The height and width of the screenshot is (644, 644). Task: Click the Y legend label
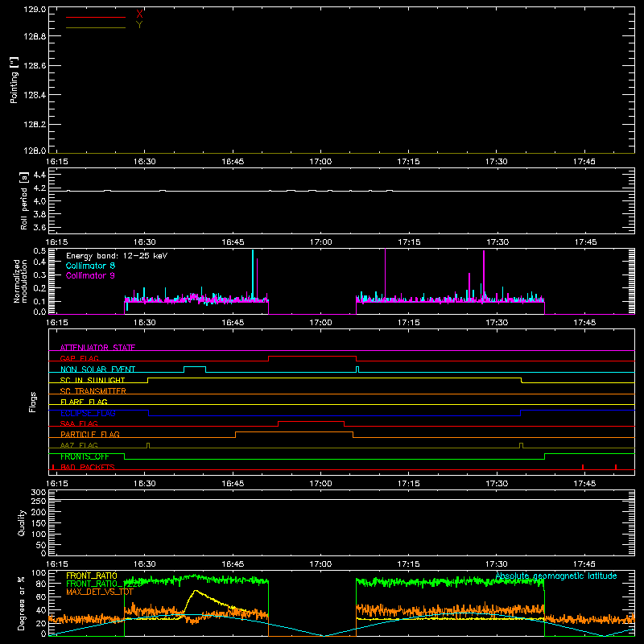(139, 25)
